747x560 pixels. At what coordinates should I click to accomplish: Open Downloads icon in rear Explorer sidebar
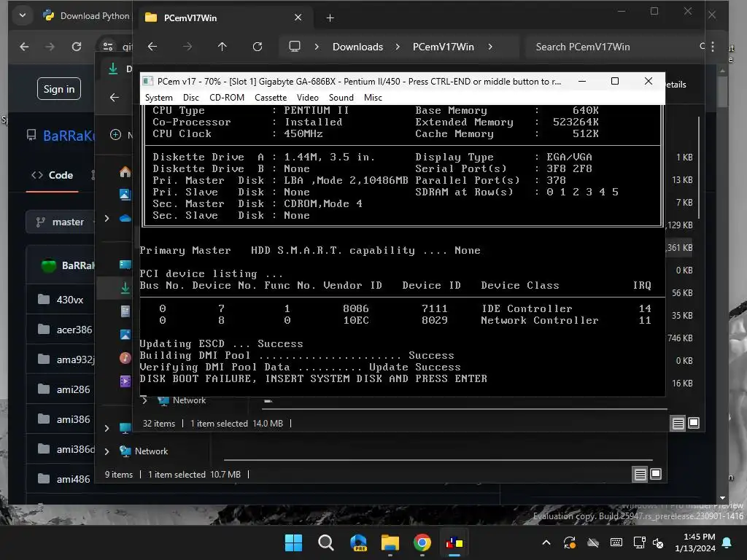tap(125, 288)
